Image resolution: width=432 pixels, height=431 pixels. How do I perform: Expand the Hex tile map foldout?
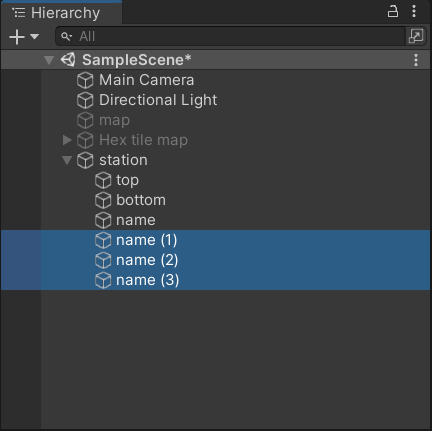point(67,140)
